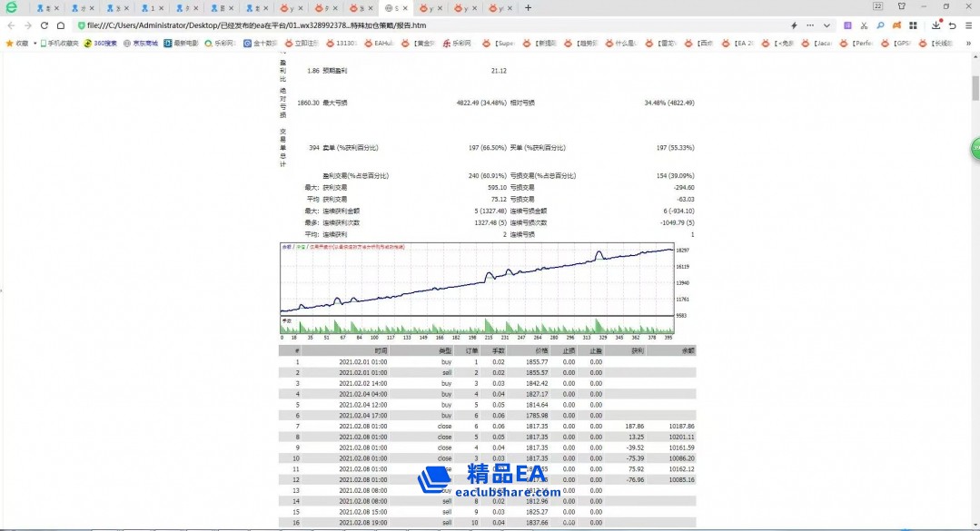Expand the favorites dropdown arrow
The width and height of the screenshot is (980, 531).
[34, 43]
